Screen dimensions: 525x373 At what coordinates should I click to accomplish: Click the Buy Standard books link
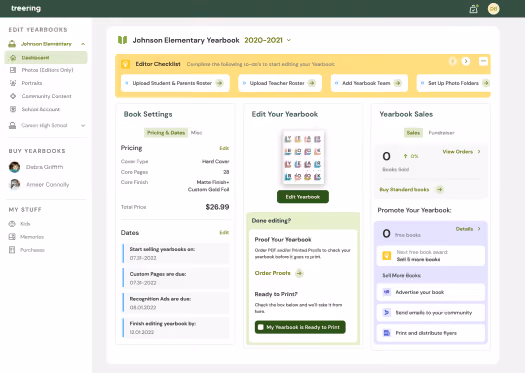[404, 190]
